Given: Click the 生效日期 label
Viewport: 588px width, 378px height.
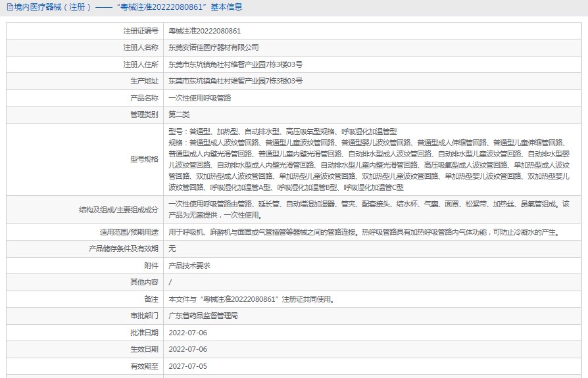Looking at the screenshot, I should coord(144,349).
